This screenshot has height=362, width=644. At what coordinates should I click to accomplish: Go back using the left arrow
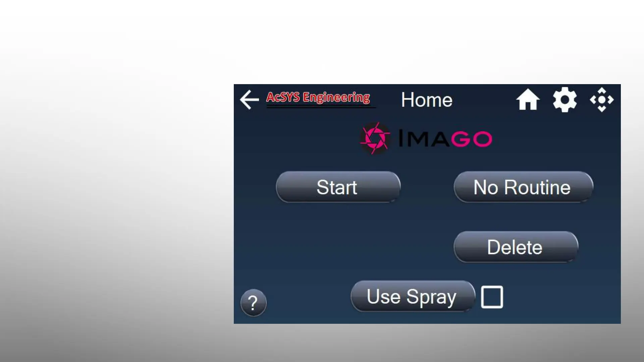point(249,100)
